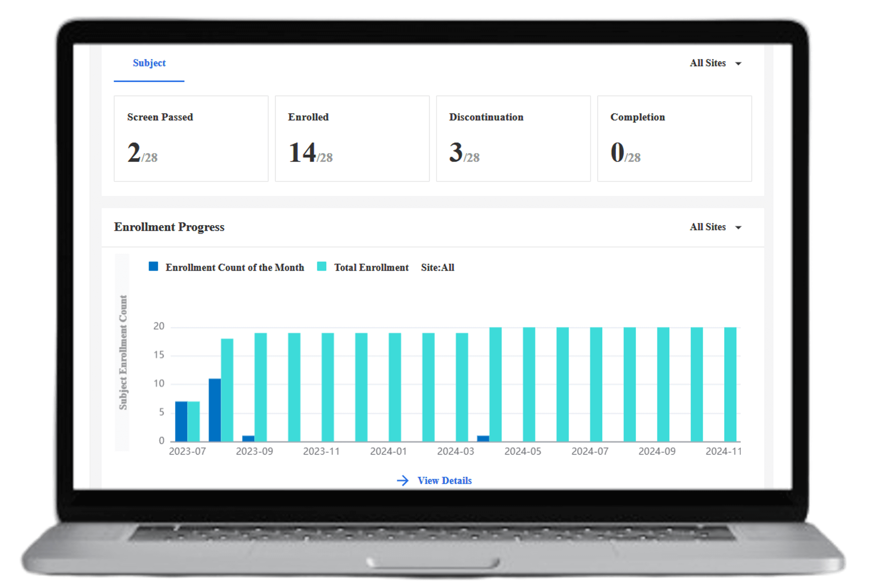
Task: Click the Completion stat card
Action: [675, 138]
